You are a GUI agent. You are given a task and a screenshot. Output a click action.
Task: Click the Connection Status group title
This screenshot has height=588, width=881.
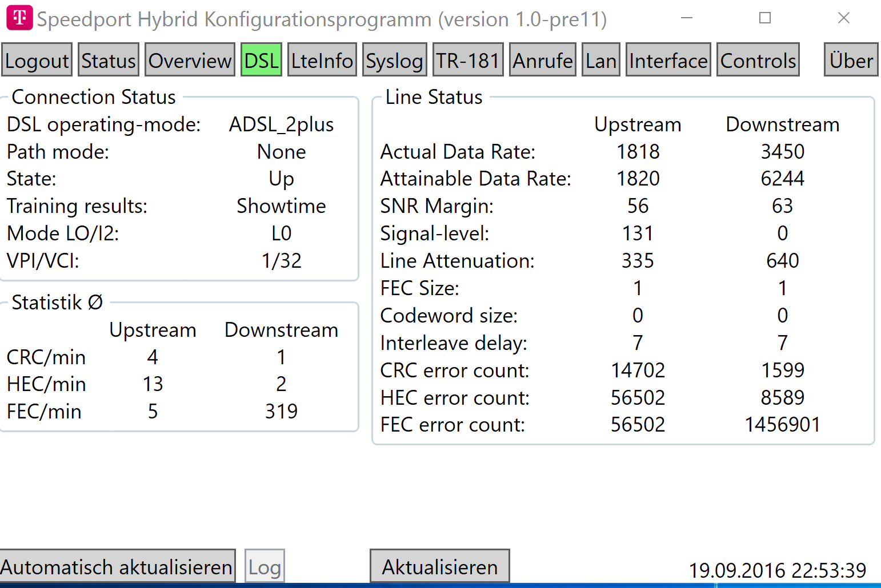[x=94, y=97]
